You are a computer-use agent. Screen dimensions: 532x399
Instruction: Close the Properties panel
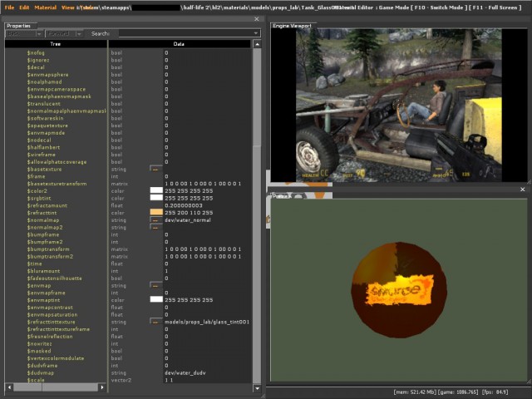pyautogui.click(x=257, y=19)
